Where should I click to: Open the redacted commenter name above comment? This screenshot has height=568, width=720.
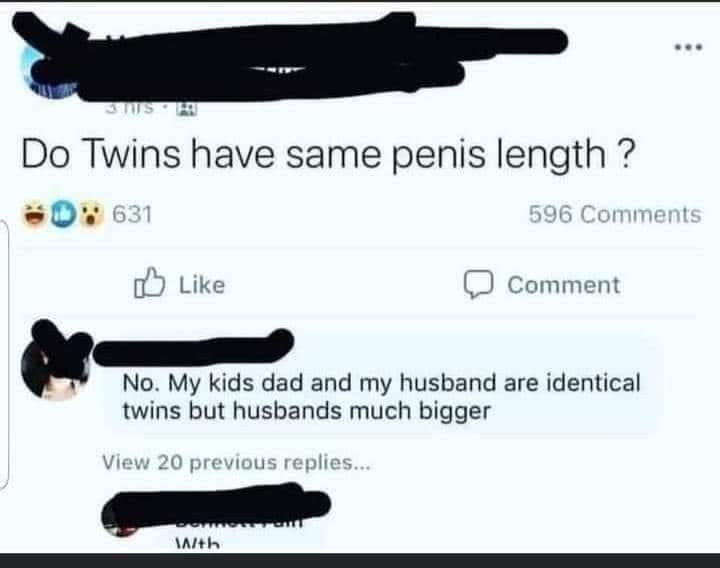point(195,347)
